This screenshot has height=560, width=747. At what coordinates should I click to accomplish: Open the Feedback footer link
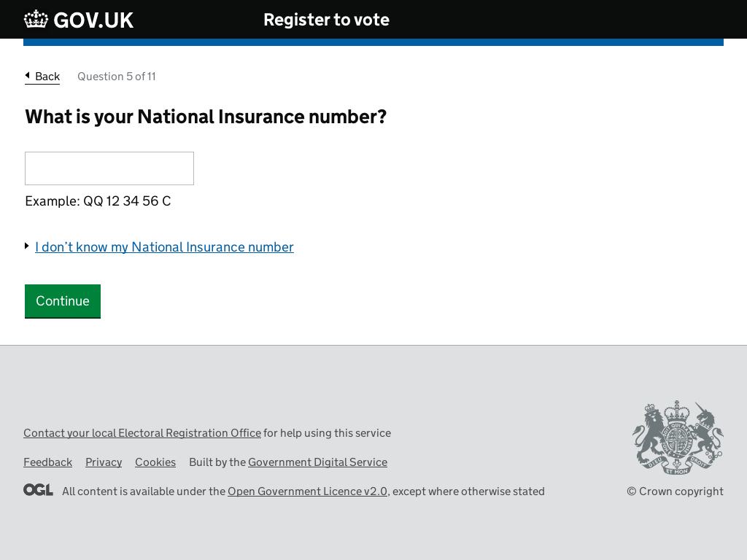48,462
